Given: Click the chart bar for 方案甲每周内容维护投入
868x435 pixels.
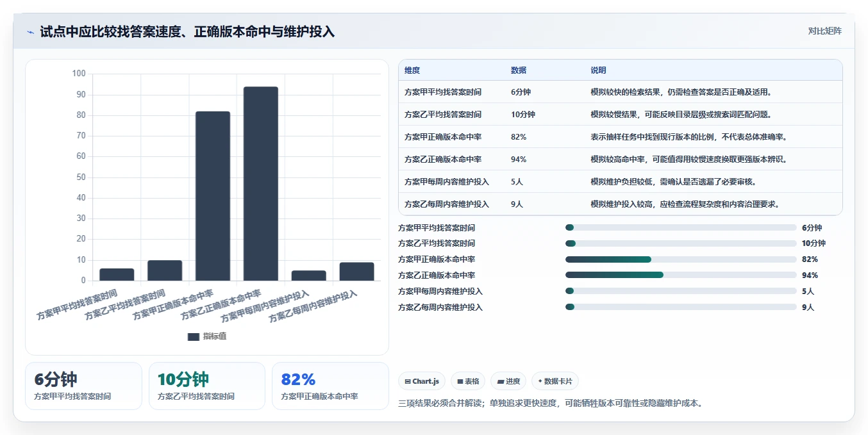Looking at the screenshot, I should (x=309, y=275).
